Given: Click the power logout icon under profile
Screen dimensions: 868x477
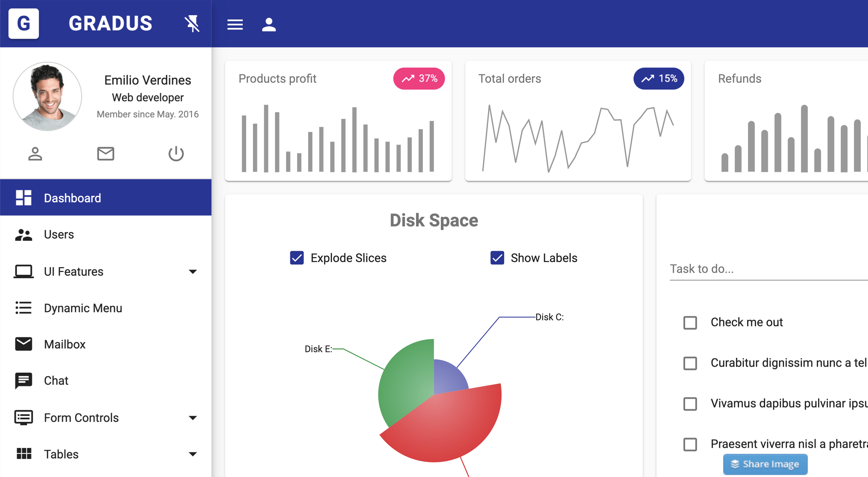Looking at the screenshot, I should [x=176, y=154].
